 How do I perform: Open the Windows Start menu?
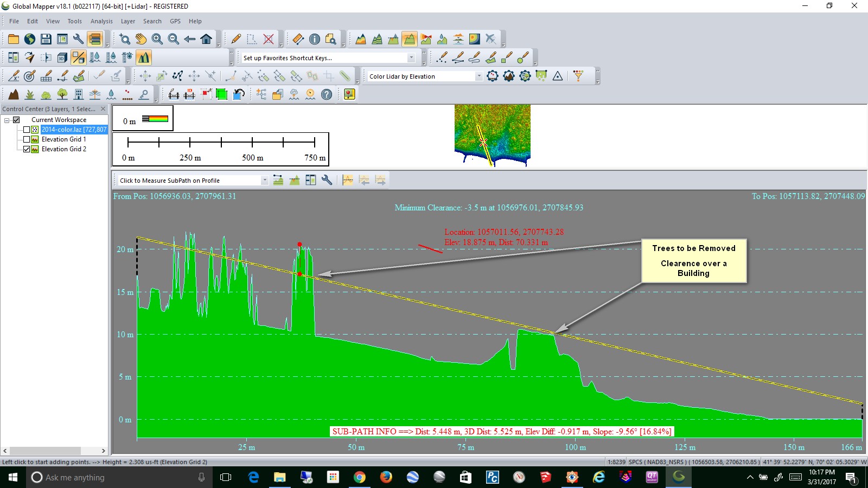click(13, 477)
